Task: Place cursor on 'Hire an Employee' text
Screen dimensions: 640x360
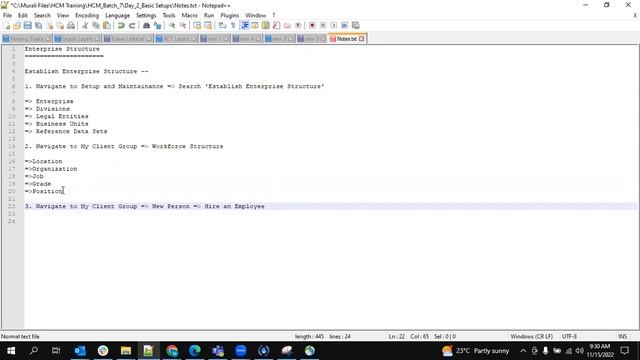Action: click(x=234, y=206)
